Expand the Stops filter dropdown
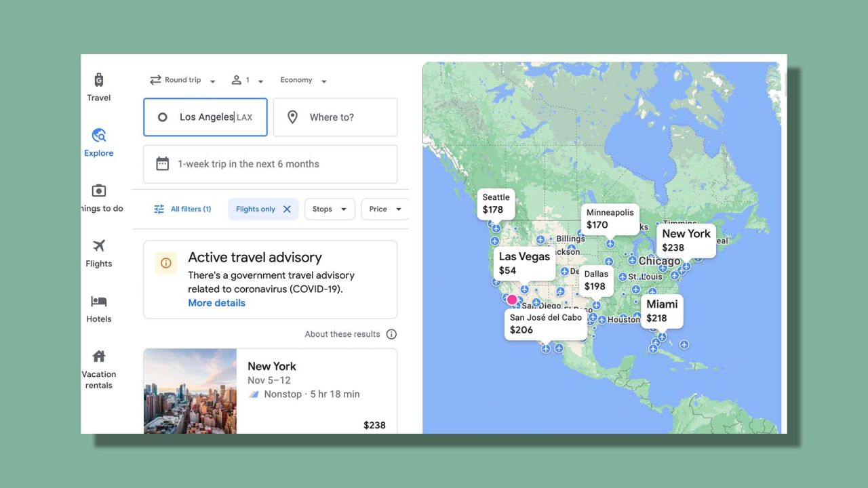The height and width of the screenshot is (488, 868). pos(330,209)
